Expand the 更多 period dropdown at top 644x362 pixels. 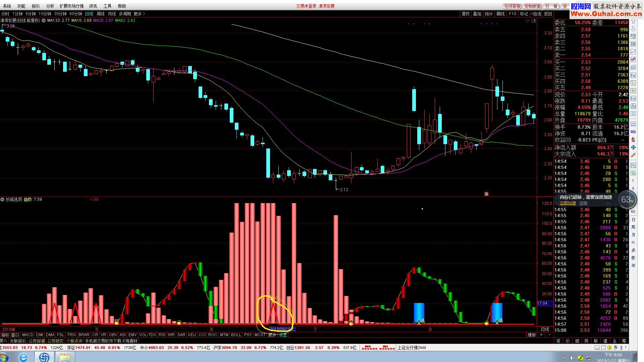tap(139, 14)
